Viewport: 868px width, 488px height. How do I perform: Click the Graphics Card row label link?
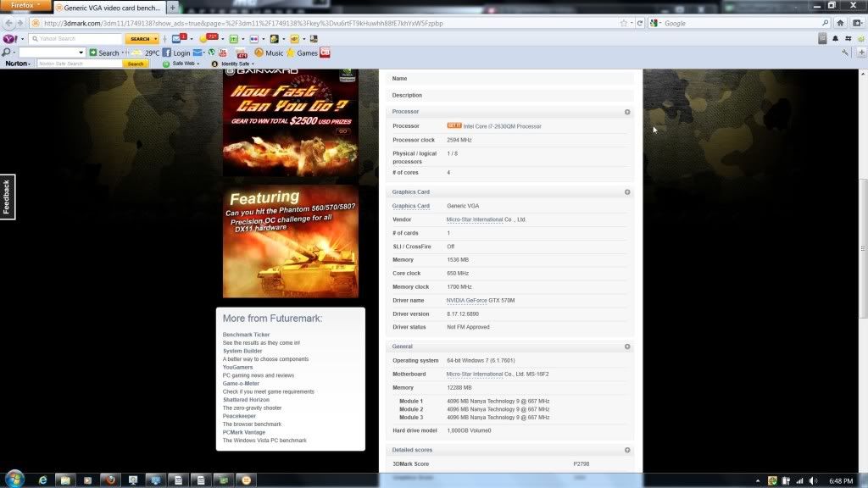coord(411,206)
